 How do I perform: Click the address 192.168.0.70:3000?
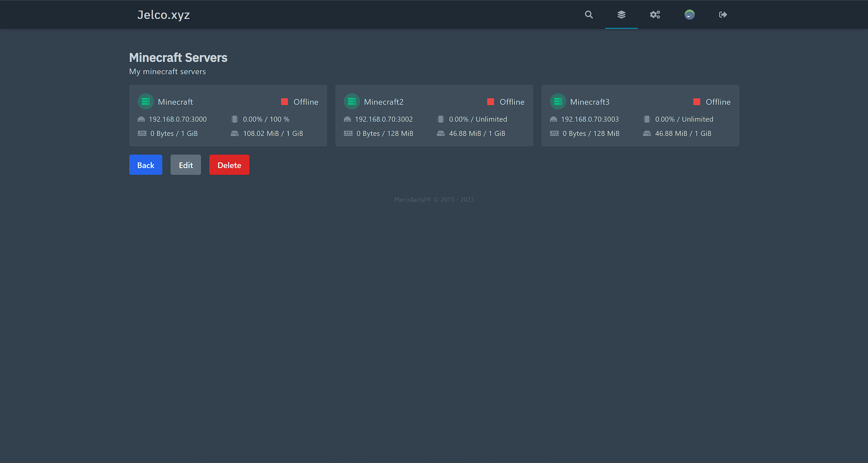(x=178, y=119)
